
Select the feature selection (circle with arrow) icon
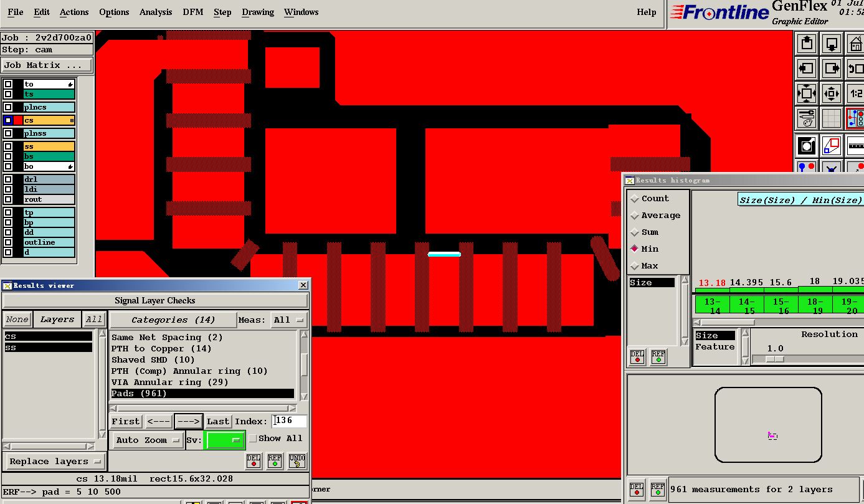pyautogui.click(x=807, y=146)
